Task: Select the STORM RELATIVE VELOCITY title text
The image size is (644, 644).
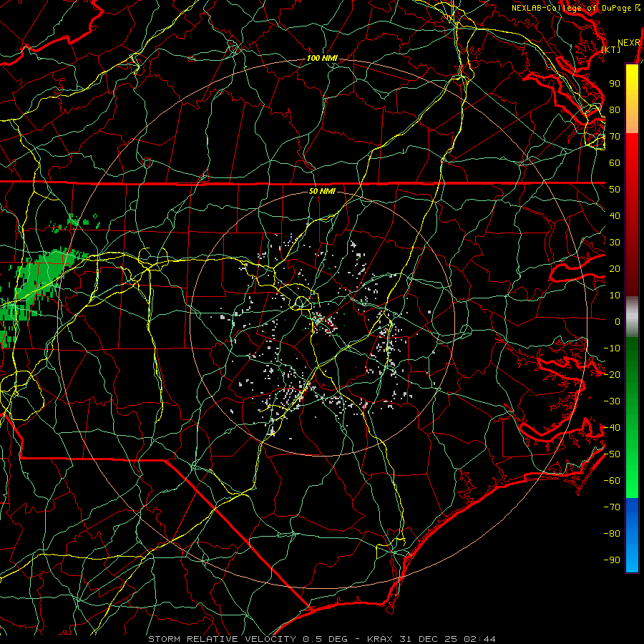Action: (222, 639)
